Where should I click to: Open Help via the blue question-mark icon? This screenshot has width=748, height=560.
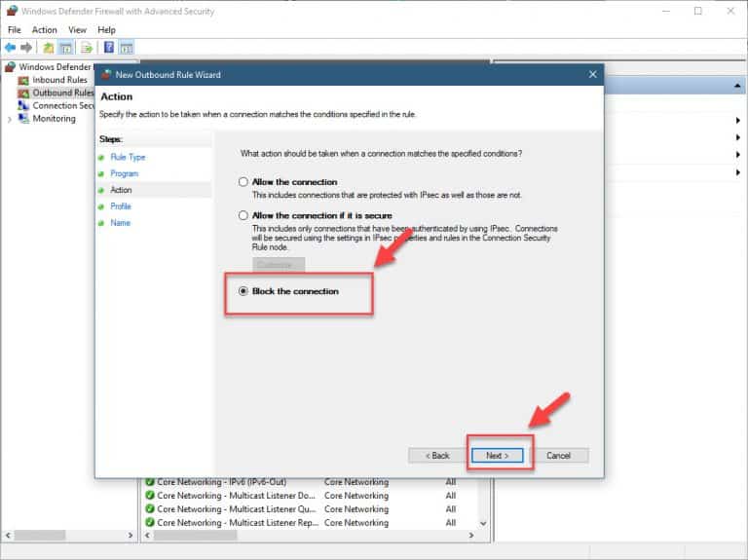[108, 47]
